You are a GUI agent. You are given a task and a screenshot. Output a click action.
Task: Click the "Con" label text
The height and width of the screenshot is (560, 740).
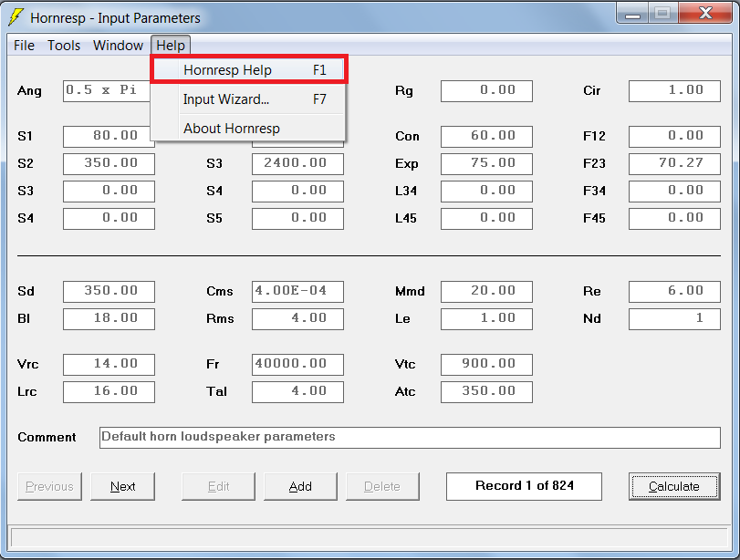pyautogui.click(x=407, y=136)
